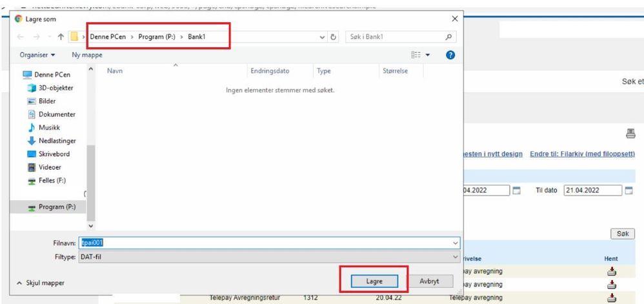Image resolution: width=644 pixels, height=304 pixels.
Task: Open Videoer folder in sidebar
Action: click(44, 167)
